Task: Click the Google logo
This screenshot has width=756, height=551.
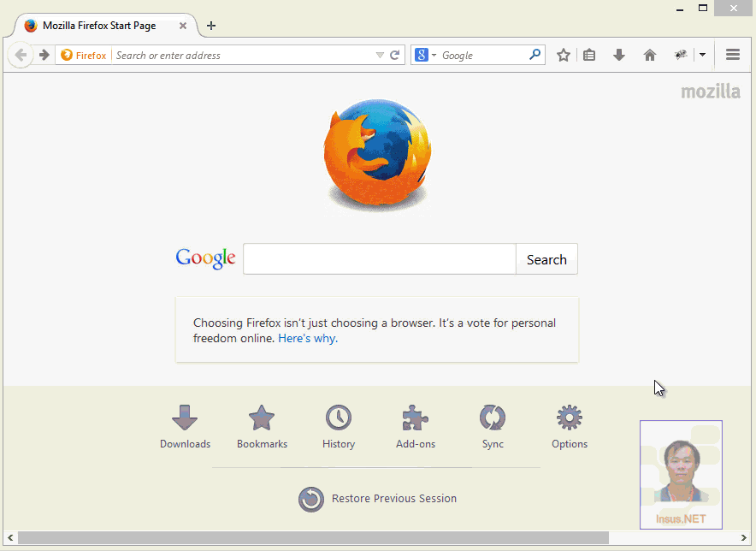Action: (205, 258)
